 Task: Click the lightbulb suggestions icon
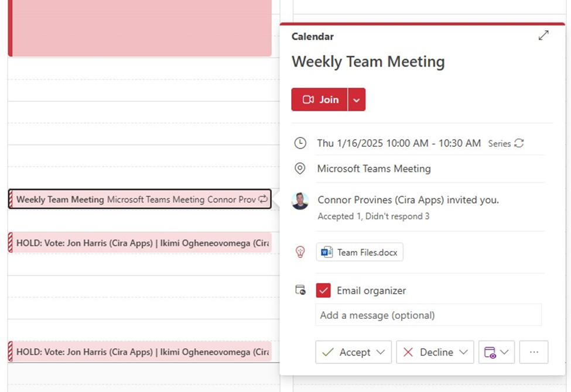click(x=300, y=252)
